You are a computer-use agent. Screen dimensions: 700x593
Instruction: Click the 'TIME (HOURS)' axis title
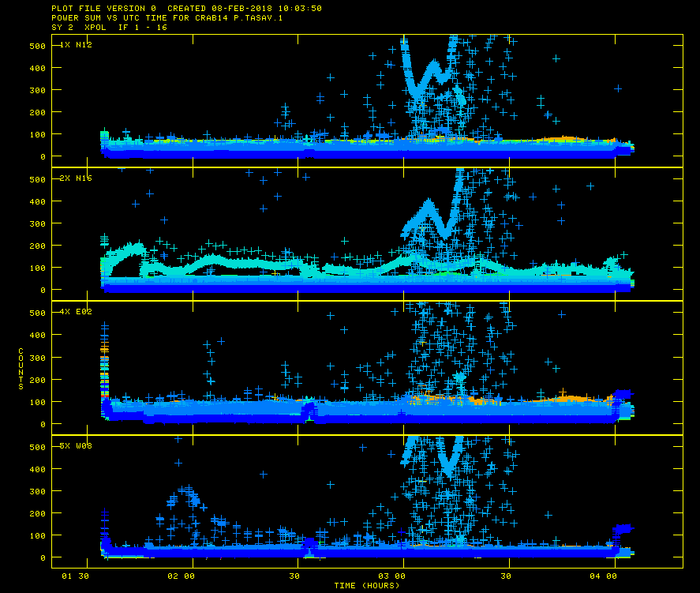367,585
